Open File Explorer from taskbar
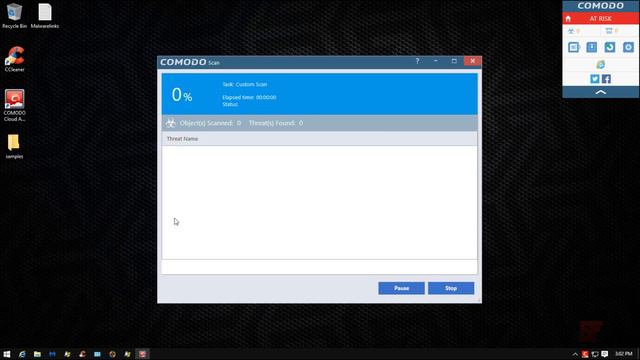640x360 pixels. click(x=37, y=354)
